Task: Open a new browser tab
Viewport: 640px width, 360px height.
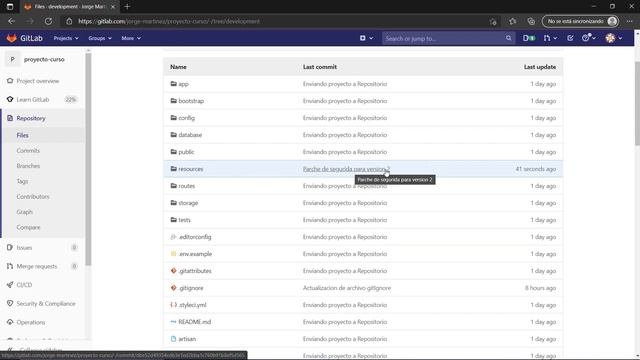Action: click(x=127, y=7)
